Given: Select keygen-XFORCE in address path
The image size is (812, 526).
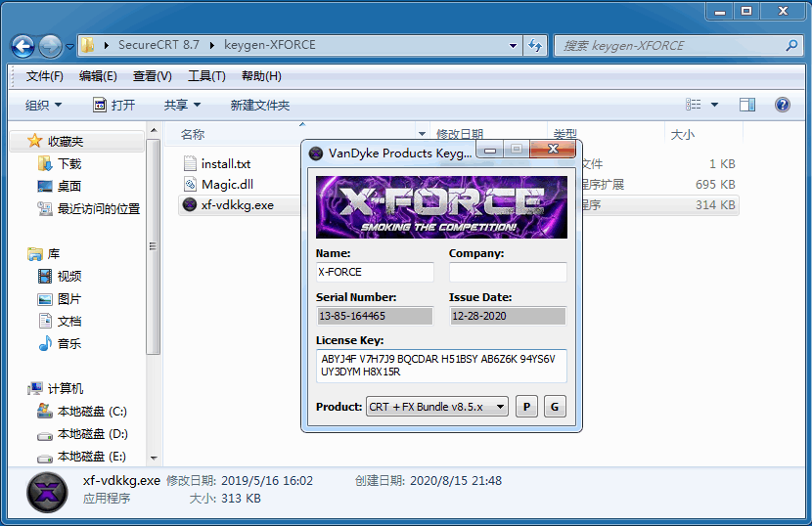Looking at the screenshot, I should click(270, 45).
